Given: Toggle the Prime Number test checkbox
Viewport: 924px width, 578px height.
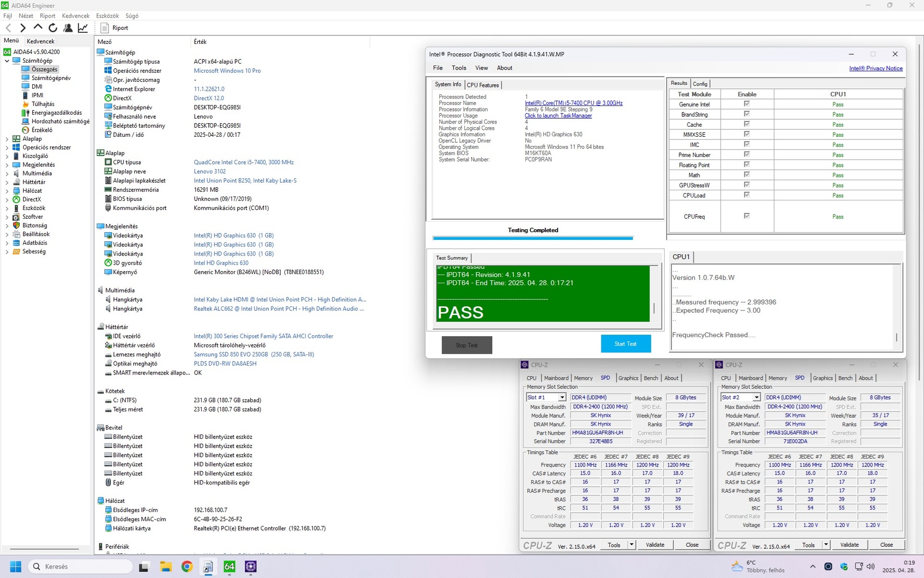Looking at the screenshot, I should click(746, 154).
